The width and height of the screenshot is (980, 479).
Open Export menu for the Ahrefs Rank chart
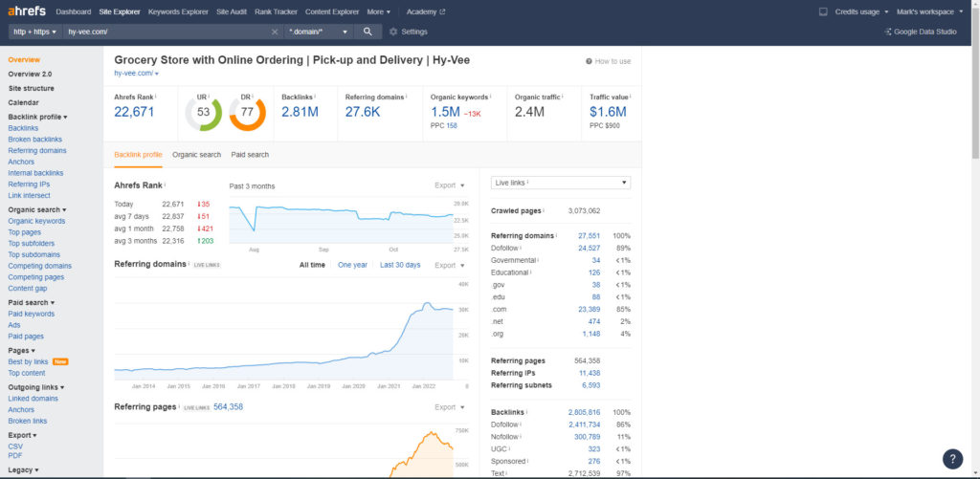click(450, 185)
